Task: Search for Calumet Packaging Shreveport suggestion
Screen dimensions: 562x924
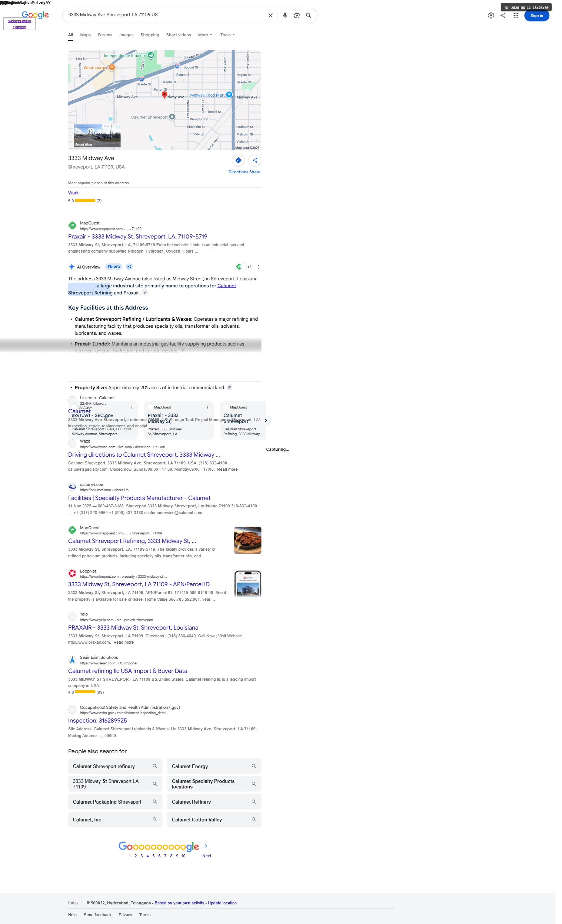Action: (x=115, y=802)
